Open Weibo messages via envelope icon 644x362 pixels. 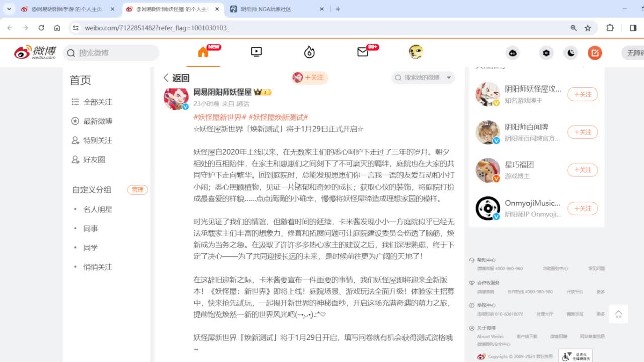click(x=363, y=52)
